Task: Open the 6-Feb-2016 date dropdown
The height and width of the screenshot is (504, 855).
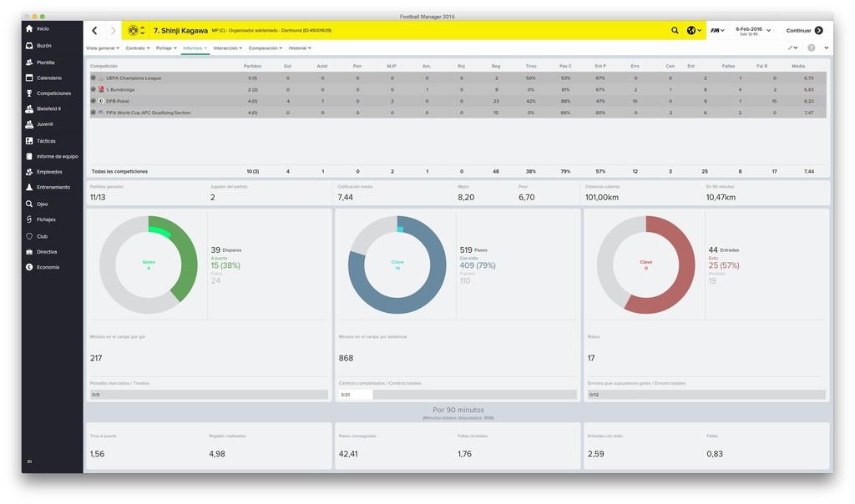Action: (x=752, y=31)
